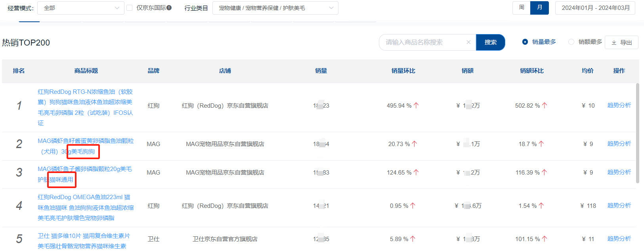Click the 红狗 brand cell in rank 1
This screenshot has height=251, width=644.
pyautogui.click(x=153, y=106)
